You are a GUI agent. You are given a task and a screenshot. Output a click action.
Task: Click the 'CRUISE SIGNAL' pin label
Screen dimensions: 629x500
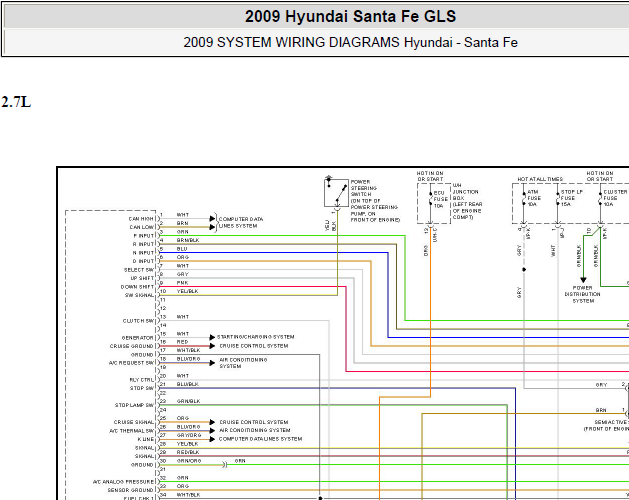134,423
